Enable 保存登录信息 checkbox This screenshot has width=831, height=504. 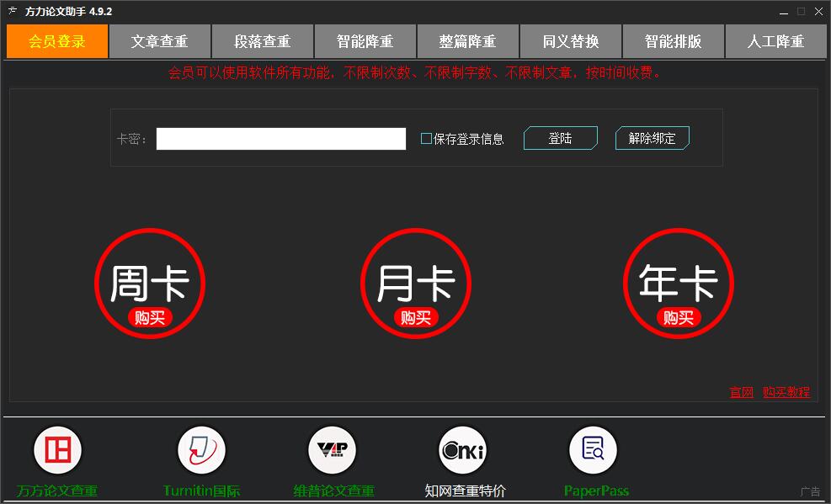[426, 139]
